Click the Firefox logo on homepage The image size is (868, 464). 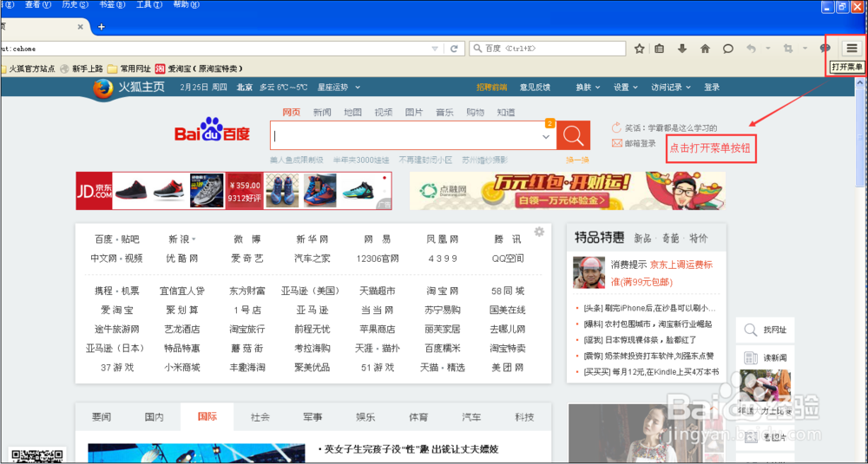pos(103,88)
